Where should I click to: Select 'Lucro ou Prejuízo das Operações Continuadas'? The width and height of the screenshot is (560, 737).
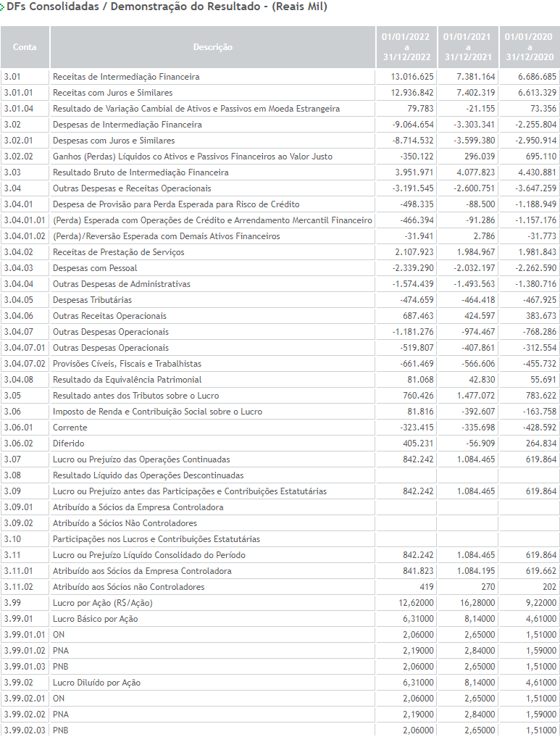[141, 460]
